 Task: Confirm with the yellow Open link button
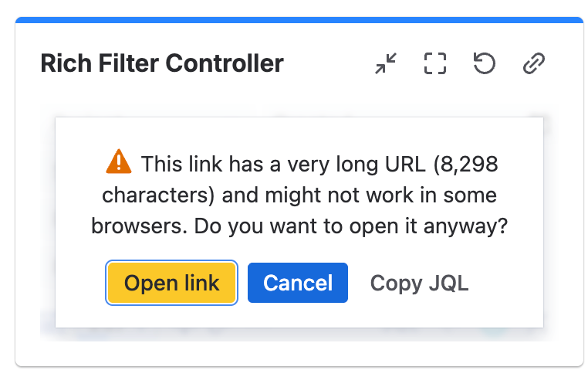click(172, 283)
